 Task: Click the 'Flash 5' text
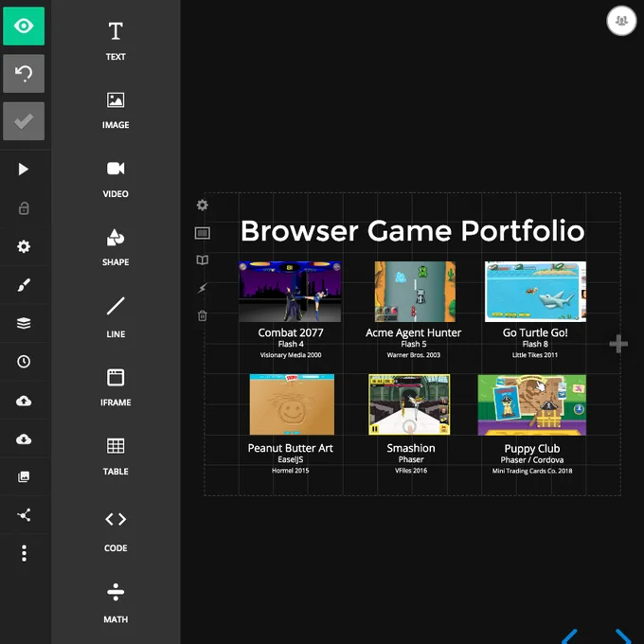click(x=413, y=344)
